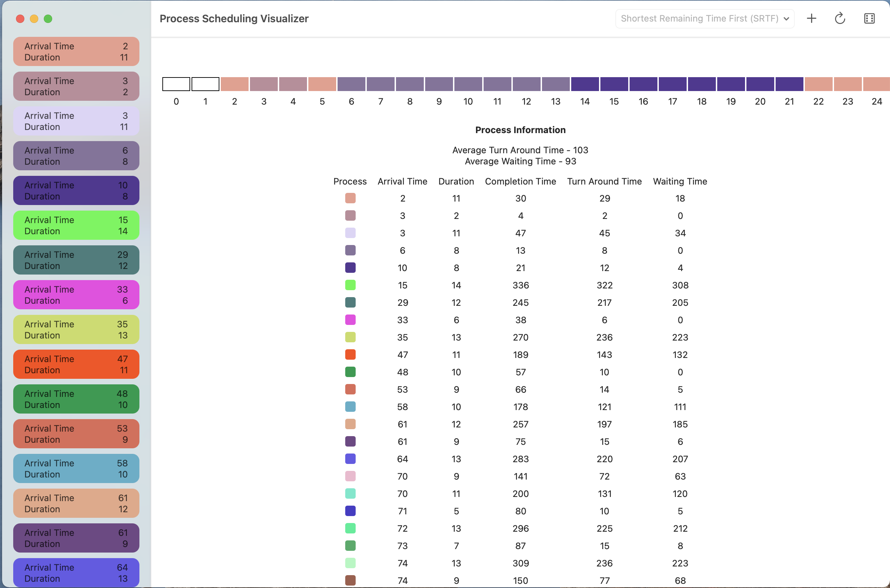Click the lavender process card duration 11
The image size is (890, 588).
coord(76,121)
